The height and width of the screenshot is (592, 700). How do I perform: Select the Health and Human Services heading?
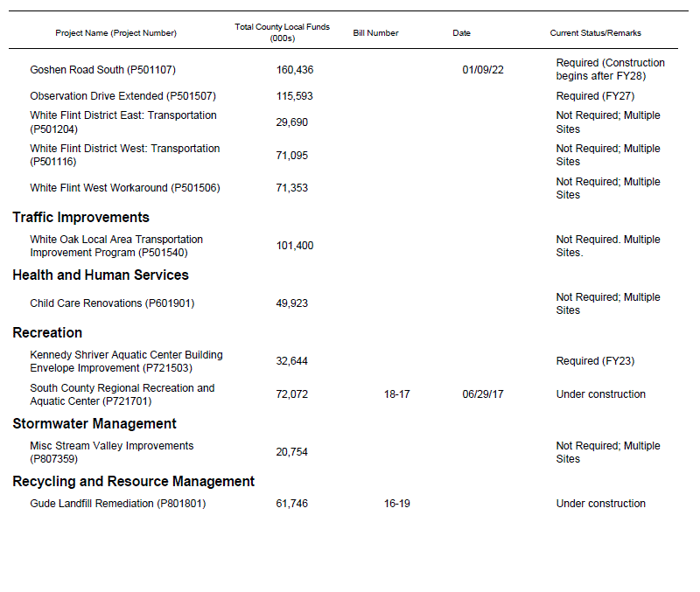(x=100, y=275)
